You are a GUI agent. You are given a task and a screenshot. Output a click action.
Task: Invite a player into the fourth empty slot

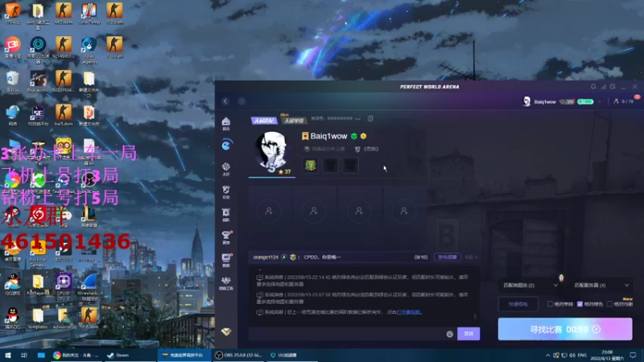pos(404,212)
